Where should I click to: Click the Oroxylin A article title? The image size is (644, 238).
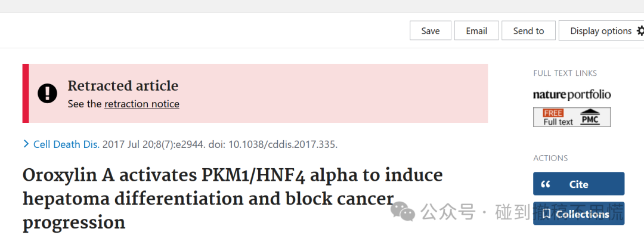click(233, 199)
